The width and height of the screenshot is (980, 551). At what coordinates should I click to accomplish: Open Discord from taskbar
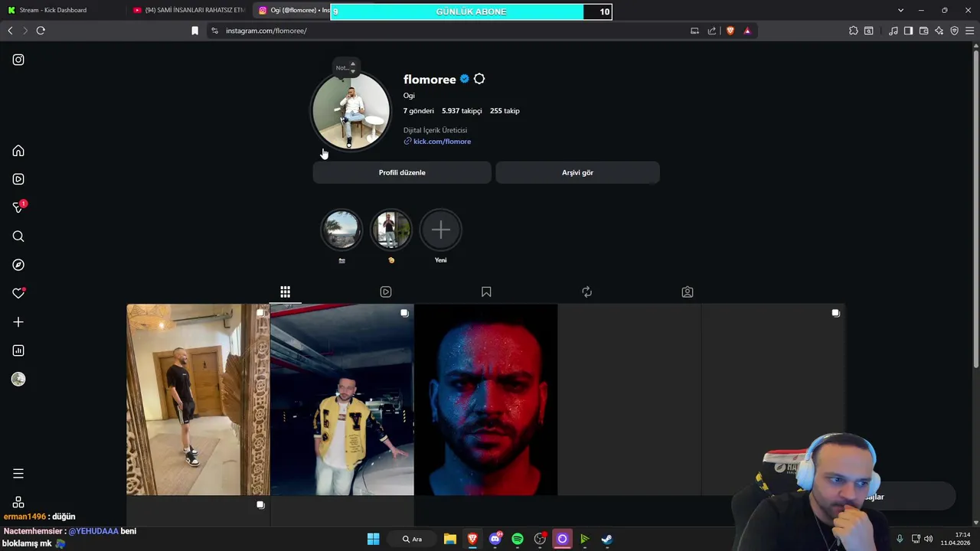(x=495, y=539)
